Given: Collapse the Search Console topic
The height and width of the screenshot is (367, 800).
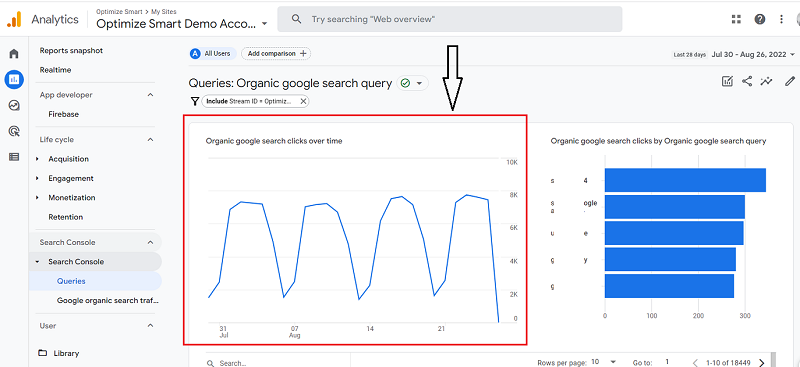Looking at the screenshot, I should [37, 262].
